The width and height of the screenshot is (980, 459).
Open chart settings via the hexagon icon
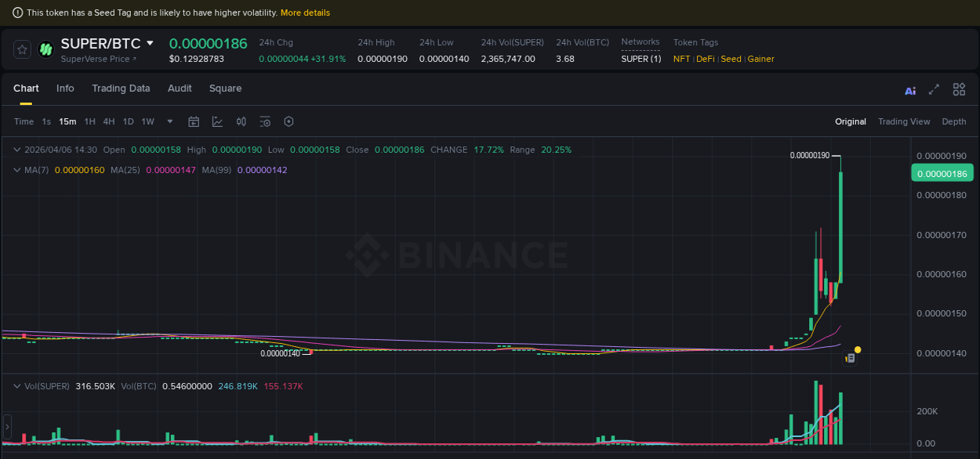click(x=289, y=121)
